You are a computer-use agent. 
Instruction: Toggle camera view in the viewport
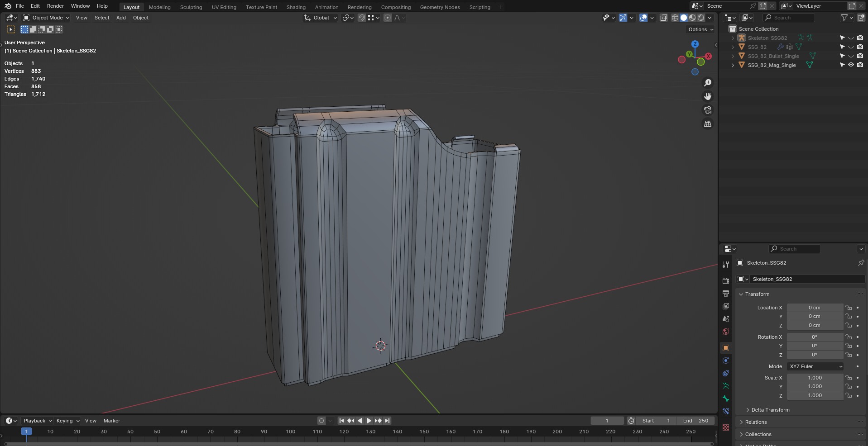[708, 110]
